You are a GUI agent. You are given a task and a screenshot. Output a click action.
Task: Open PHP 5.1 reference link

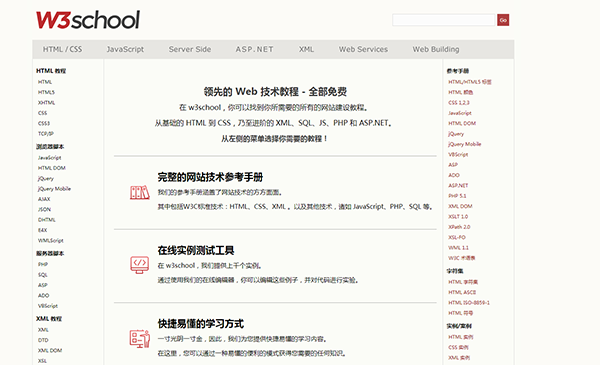click(x=457, y=196)
